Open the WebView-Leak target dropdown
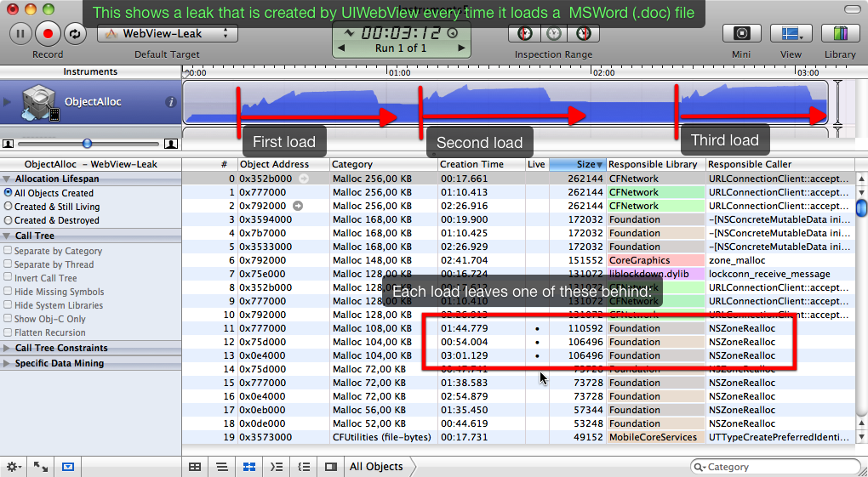Image resolution: width=868 pixels, height=477 pixels. point(168,34)
